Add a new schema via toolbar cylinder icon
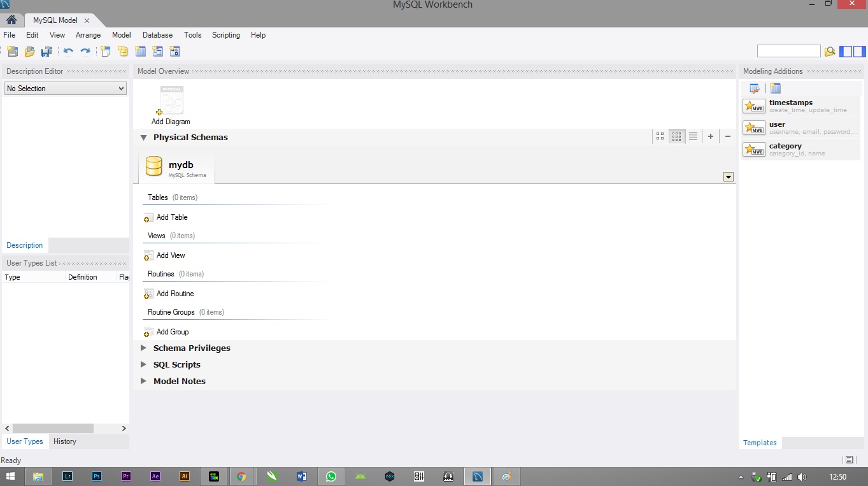 pos(123,52)
